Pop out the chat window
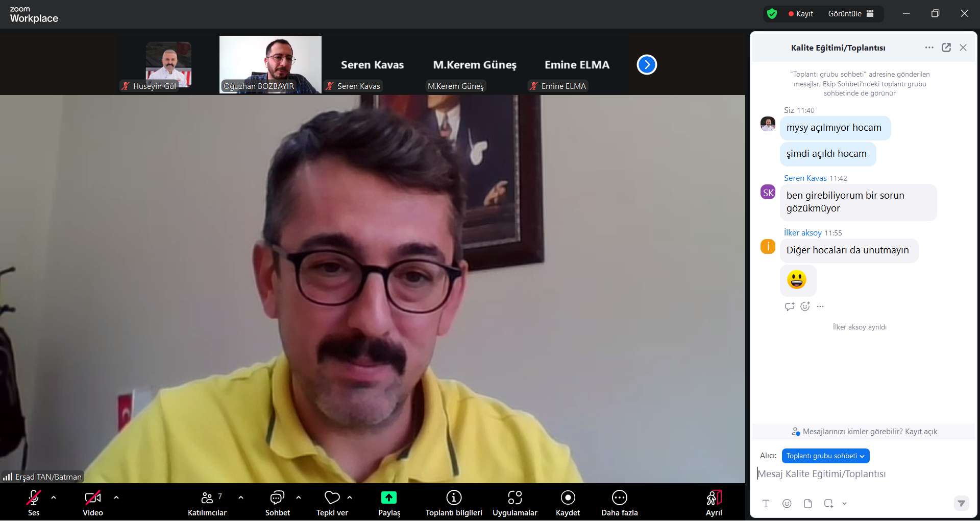This screenshot has height=521, width=980. (946, 48)
